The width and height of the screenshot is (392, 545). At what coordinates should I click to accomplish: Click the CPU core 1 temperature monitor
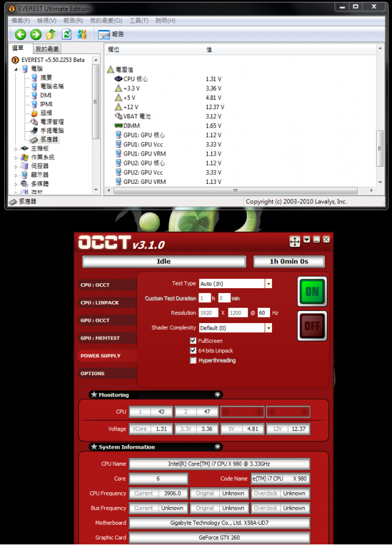tap(151, 411)
